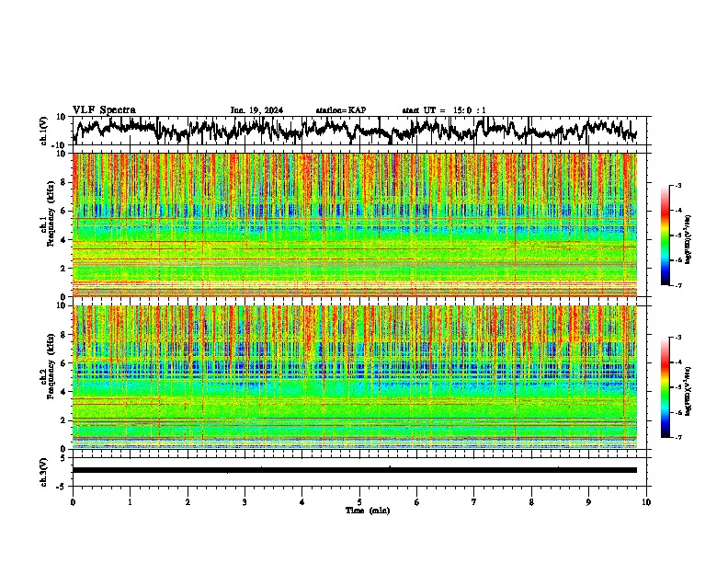Click time axis tick label '6'
The width and height of the screenshot is (728, 563).
[417, 502]
